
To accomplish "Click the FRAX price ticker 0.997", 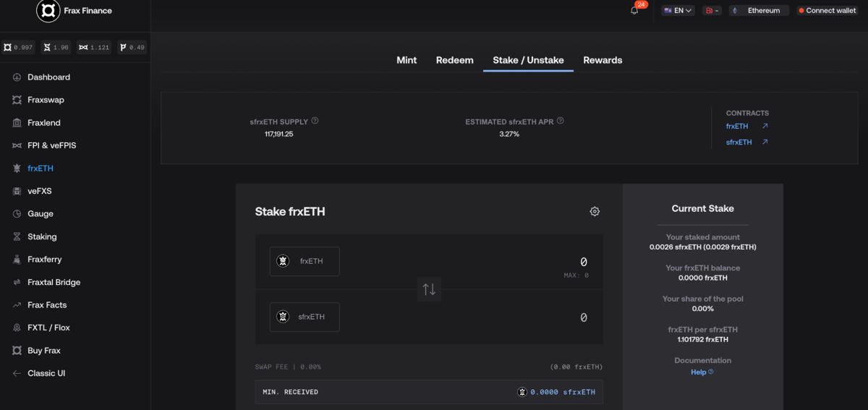I will 19,47.
